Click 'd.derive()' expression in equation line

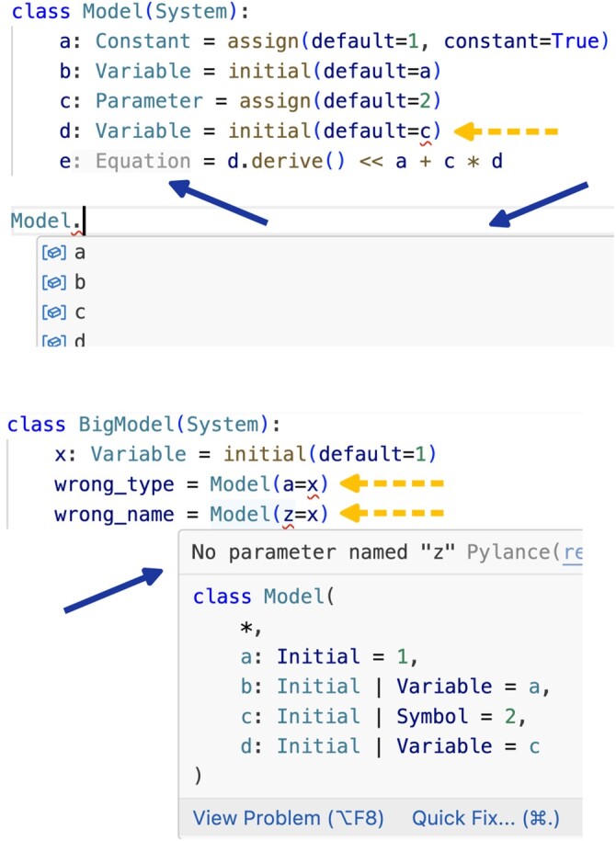click(286, 161)
